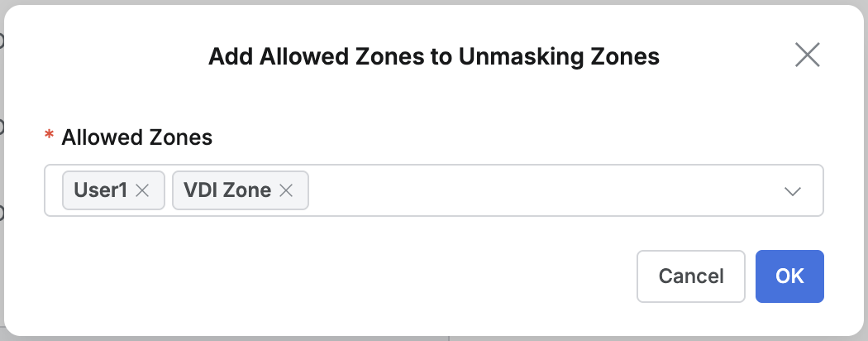Focus the Allowed Zones selection field

[x=537, y=190]
